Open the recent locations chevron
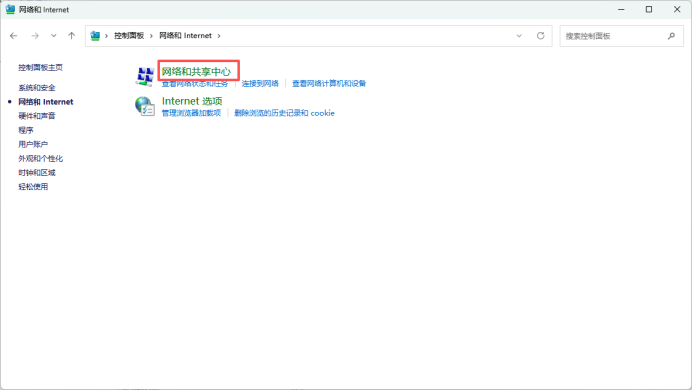This screenshot has width=692, height=390. (x=53, y=36)
